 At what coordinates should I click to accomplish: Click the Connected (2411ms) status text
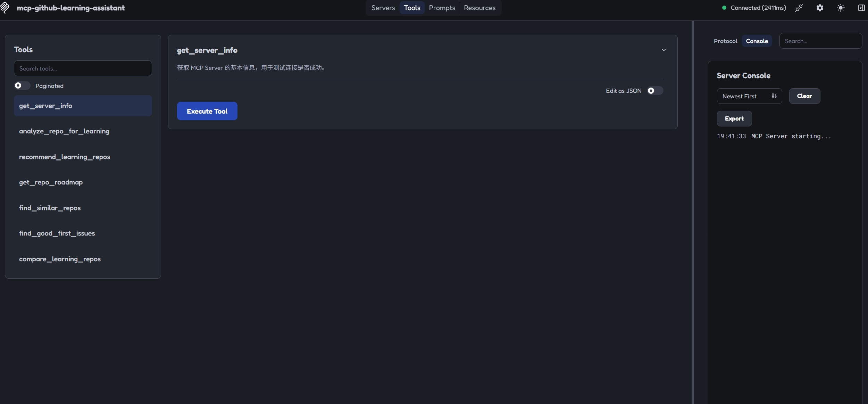(758, 8)
